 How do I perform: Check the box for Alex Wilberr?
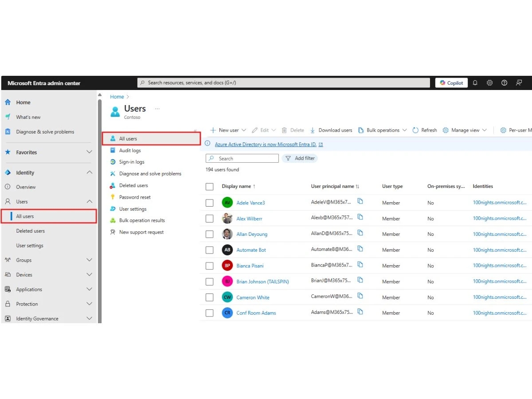(x=210, y=219)
